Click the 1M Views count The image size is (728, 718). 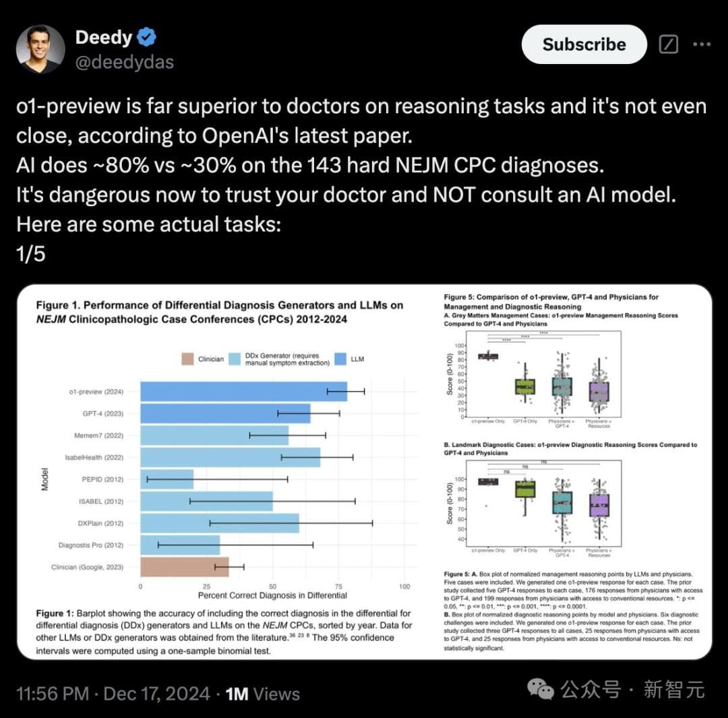pos(262,693)
